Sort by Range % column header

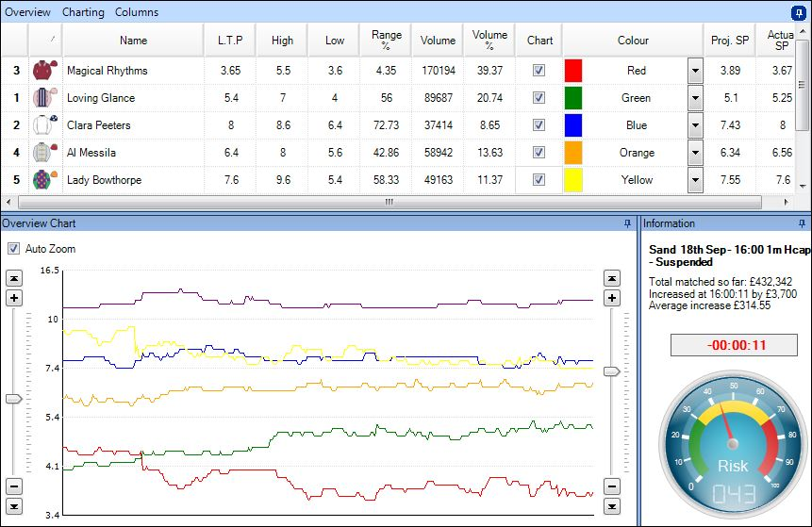tap(387, 41)
